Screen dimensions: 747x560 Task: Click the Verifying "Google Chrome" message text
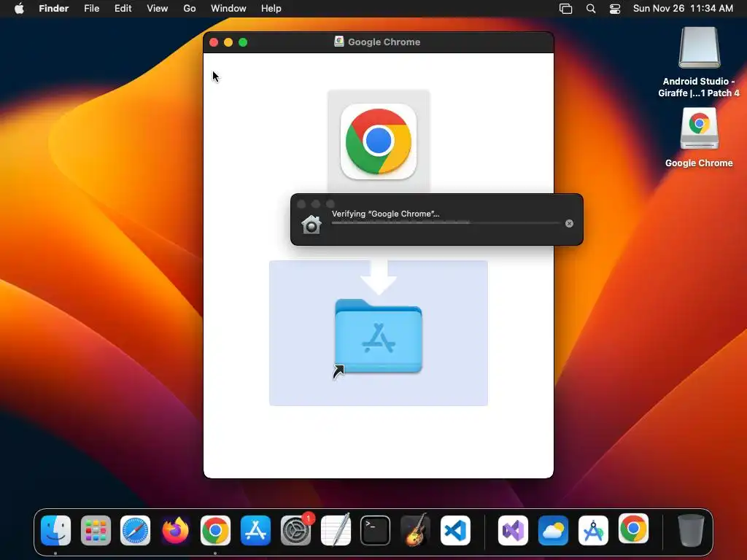click(x=385, y=214)
